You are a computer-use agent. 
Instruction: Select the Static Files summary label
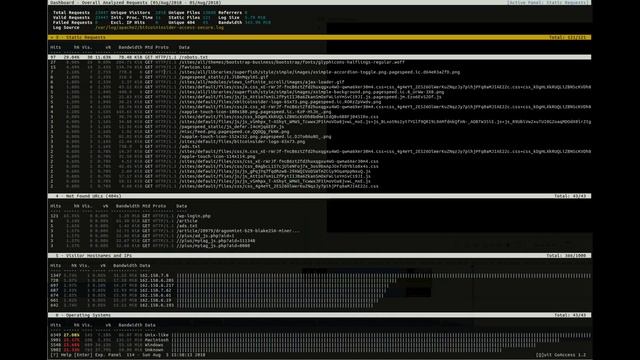[x=184, y=18]
